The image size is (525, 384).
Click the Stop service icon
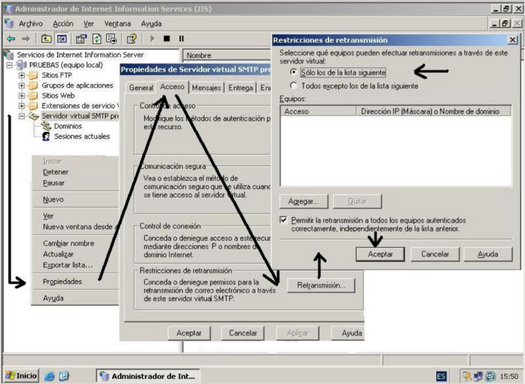pos(167,39)
